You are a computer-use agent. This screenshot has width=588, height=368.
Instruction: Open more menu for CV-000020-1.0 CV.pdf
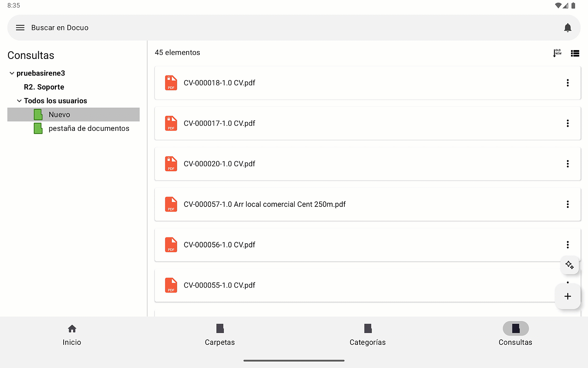click(x=568, y=164)
